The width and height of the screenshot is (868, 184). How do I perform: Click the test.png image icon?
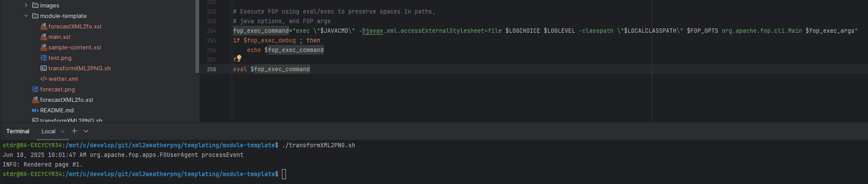click(44, 58)
